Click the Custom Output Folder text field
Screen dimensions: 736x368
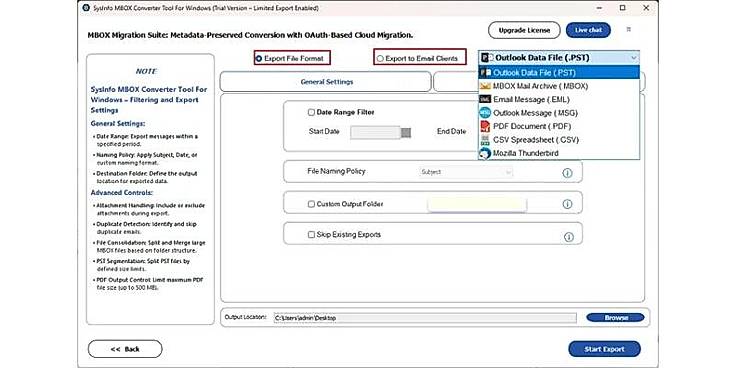pos(477,205)
